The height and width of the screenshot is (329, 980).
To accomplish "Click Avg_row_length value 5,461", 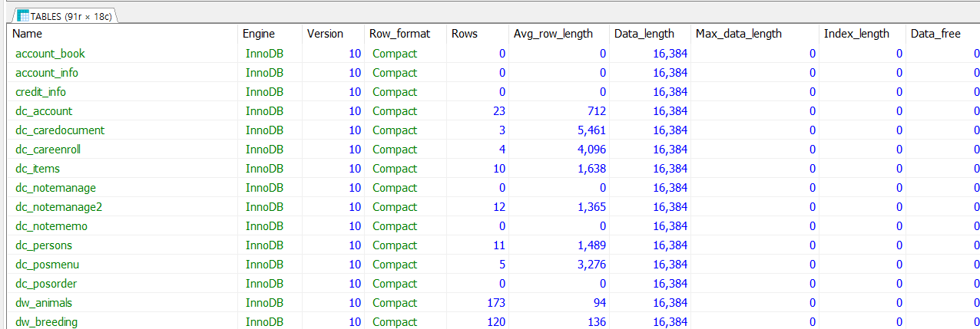I will coord(591,130).
